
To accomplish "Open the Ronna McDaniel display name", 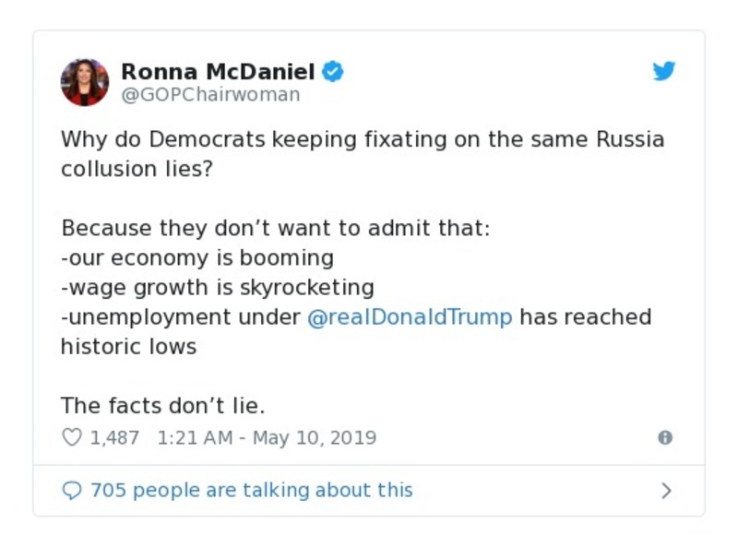I will [x=218, y=71].
